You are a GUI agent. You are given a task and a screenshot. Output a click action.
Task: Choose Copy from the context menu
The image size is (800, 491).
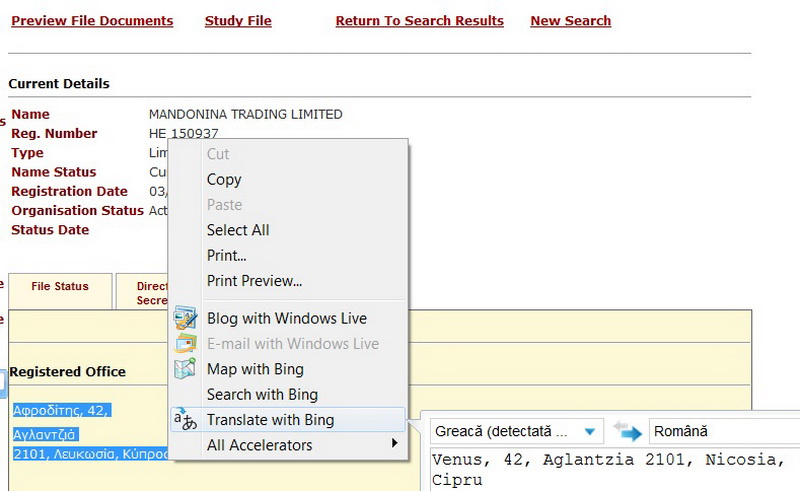[224, 180]
